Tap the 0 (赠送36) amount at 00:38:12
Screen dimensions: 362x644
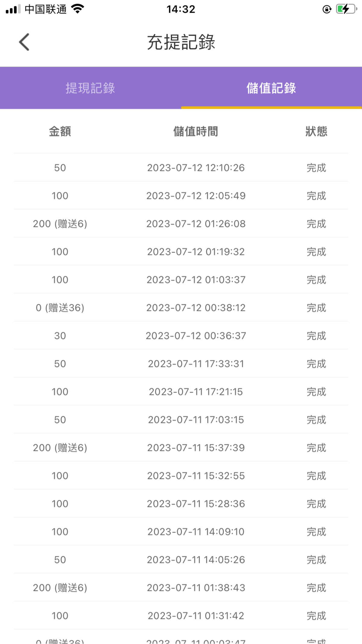pyautogui.click(x=60, y=308)
